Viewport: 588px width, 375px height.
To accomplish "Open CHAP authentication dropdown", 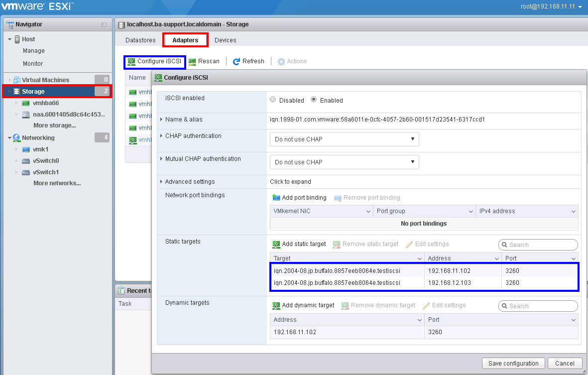I will (x=344, y=139).
